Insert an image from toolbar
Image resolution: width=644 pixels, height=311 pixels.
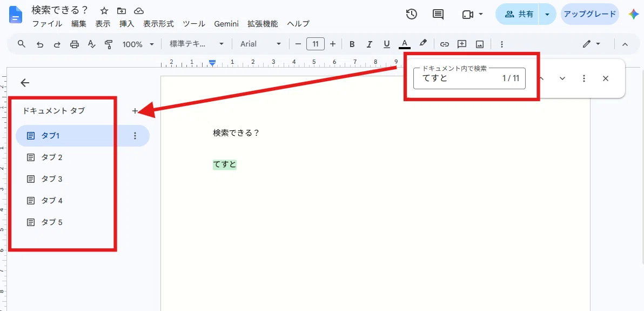point(480,44)
